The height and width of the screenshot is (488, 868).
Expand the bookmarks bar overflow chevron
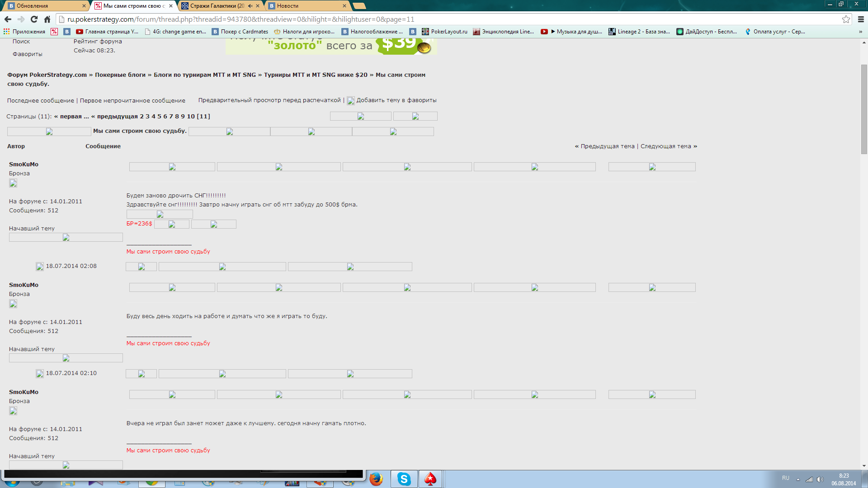860,32
